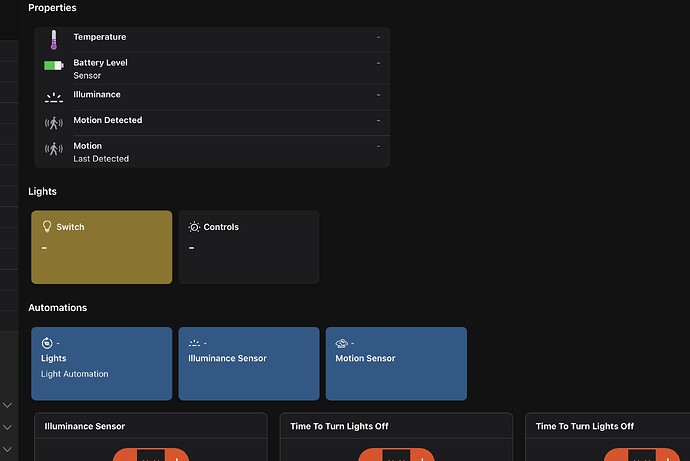Adjust orange control in Illuminance Sensor card
The image size is (690, 461).
tap(151, 454)
